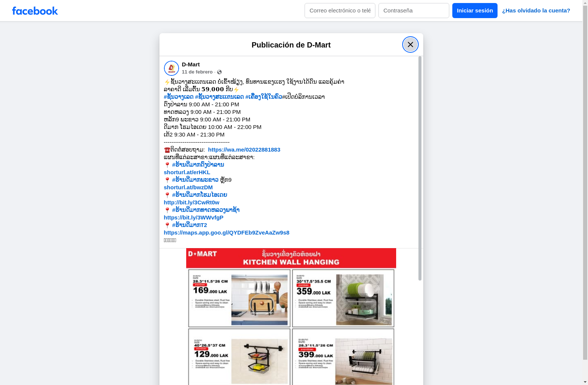This screenshot has width=588, height=385.
Task: Click the #ຊັ້ນວາງເລດ hashtag
Action: point(179,97)
